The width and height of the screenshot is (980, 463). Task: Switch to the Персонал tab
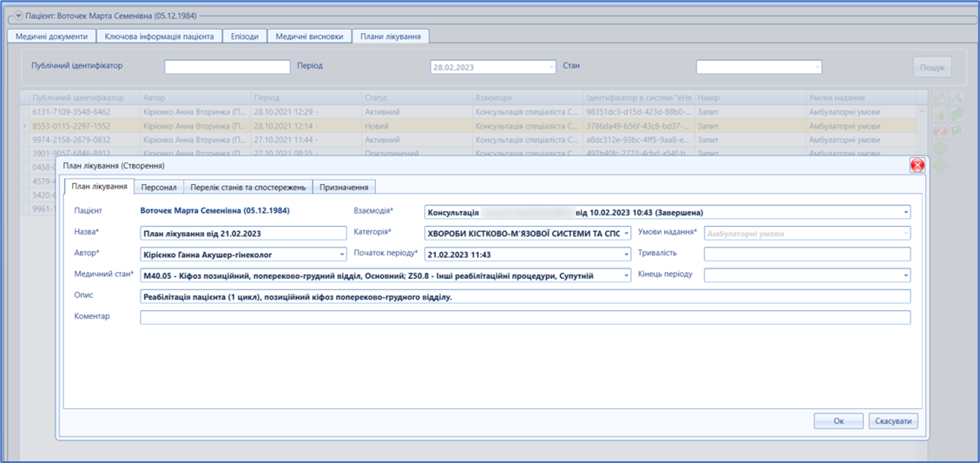tap(160, 187)
